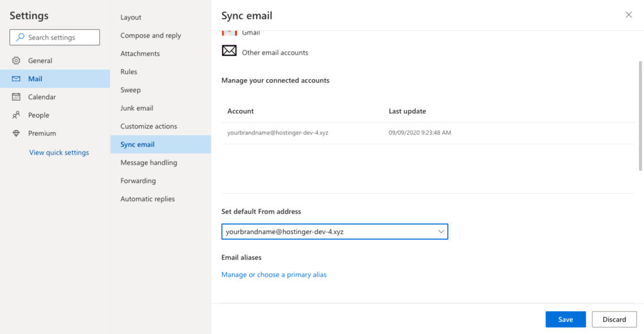Click the General gear icon
644x334 pixels.
pos(16,61)
